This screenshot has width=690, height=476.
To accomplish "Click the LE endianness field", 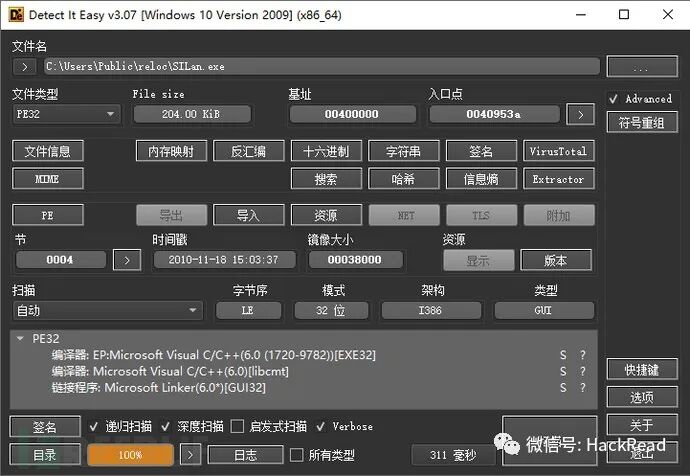I will 248,311.
